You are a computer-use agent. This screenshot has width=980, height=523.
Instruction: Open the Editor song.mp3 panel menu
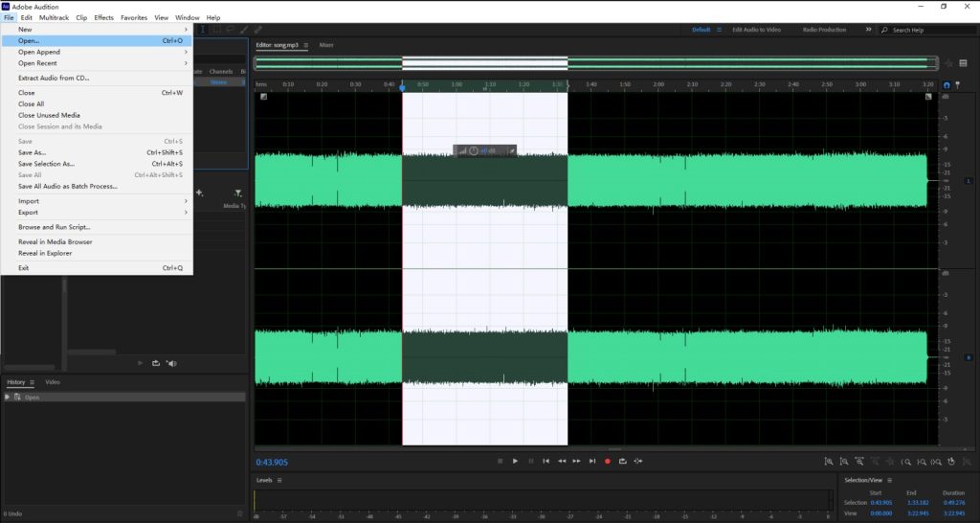pyautogui.click(x=305, y=45)
